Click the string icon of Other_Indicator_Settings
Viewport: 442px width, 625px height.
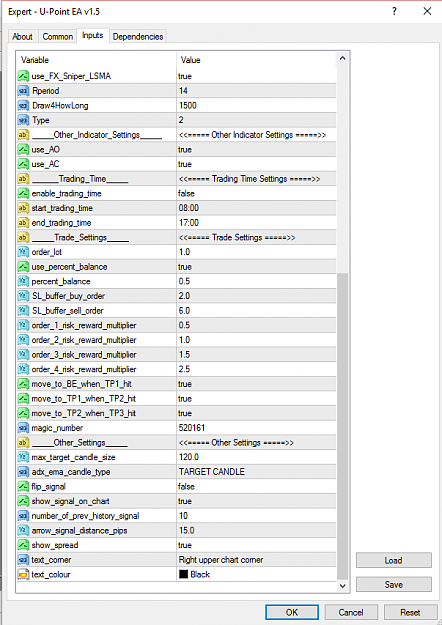[x=24, y=135]
